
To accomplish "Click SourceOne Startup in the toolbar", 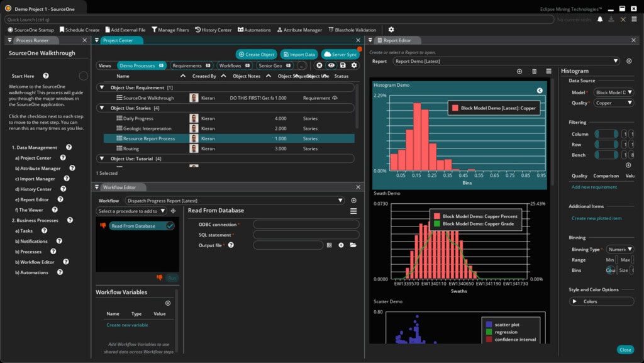I will pos(31,30).
